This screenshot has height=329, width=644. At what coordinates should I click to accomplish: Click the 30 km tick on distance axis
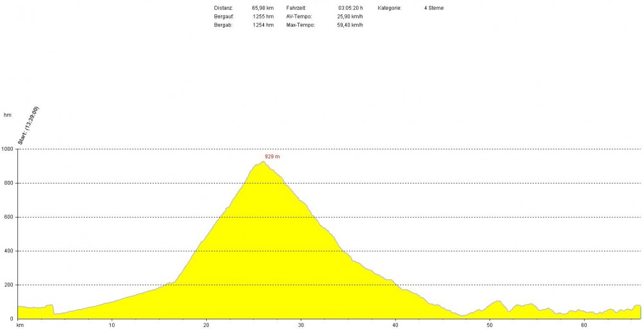(301, 324)
